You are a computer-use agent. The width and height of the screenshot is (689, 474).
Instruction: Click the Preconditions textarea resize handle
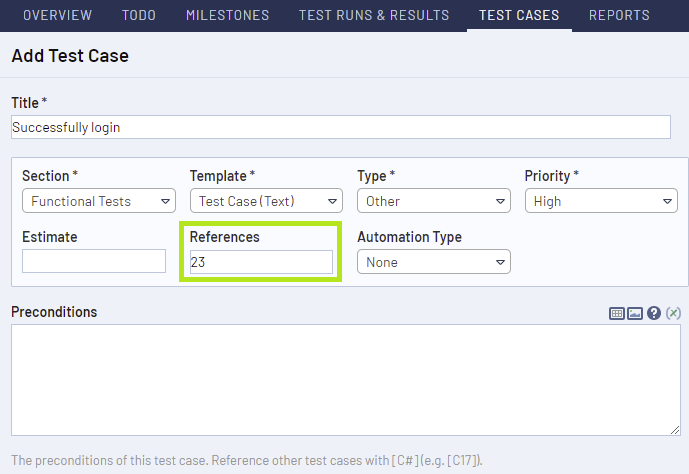(675, 430)
